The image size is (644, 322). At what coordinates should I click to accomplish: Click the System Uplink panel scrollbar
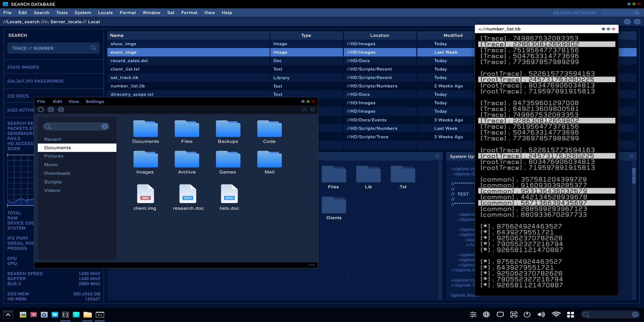pyautogui.click(x=634, y=175)
